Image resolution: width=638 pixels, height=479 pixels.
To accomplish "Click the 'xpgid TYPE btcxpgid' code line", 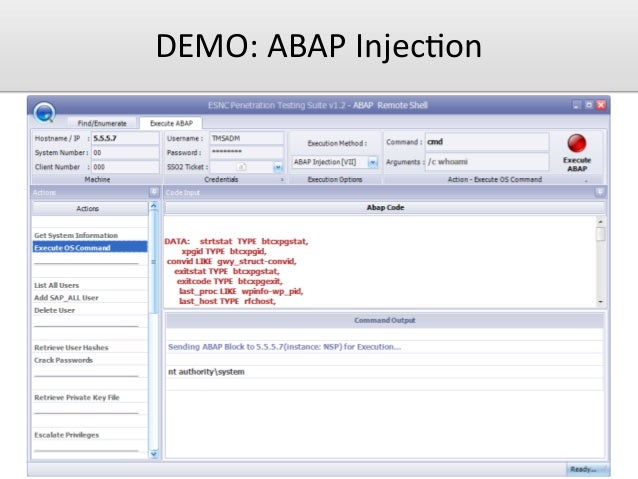I will click(224, 252).
